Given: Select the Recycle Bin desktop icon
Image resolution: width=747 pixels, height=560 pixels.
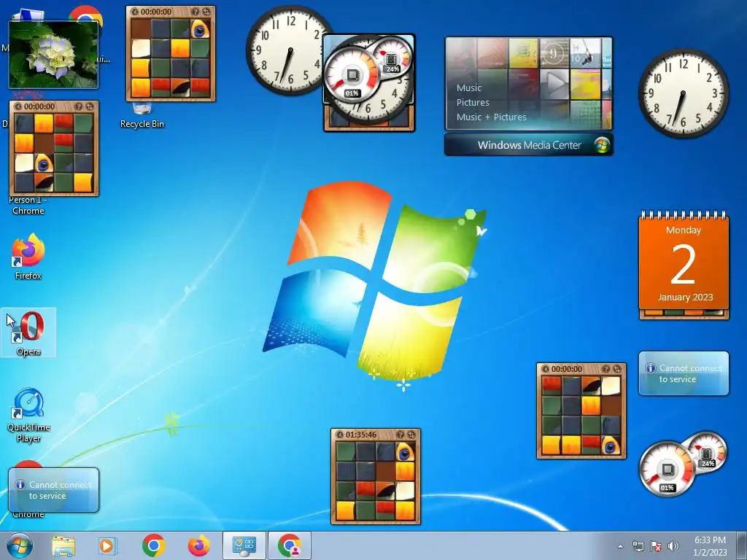Looking at the screenshot, I should click(142, 116).
